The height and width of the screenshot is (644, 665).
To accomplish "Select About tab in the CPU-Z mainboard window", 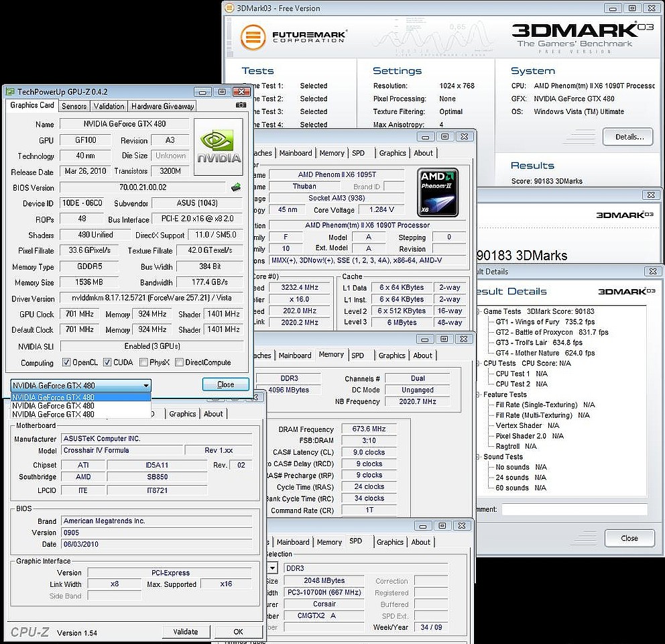I will pos(213,414).
